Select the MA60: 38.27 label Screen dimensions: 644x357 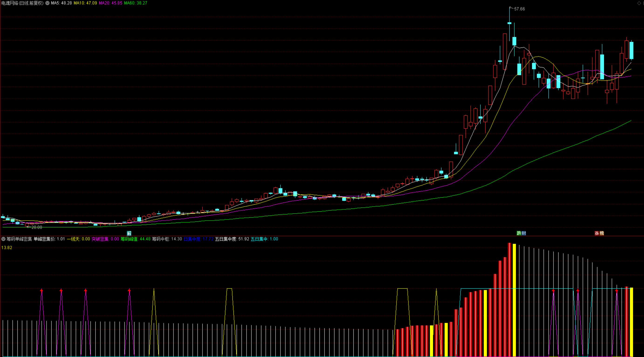pos(135,3)
